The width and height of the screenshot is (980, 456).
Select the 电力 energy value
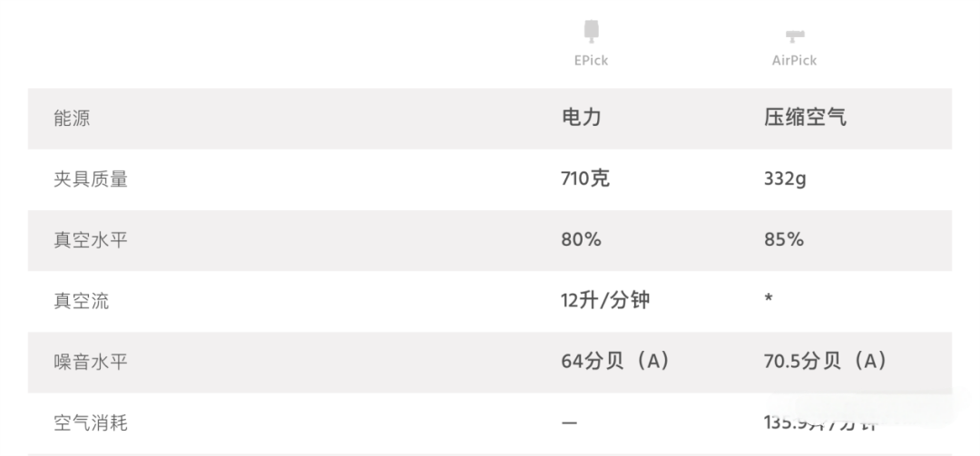pyautogui.click(x=582, y=118)
